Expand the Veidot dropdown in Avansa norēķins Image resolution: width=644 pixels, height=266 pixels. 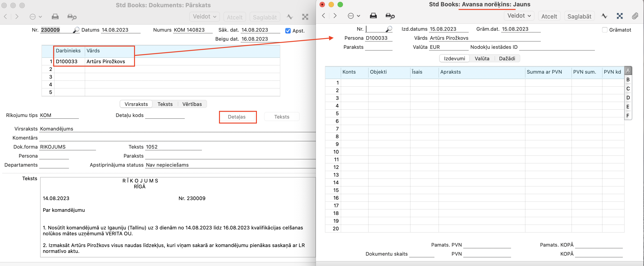pos(519,16)
